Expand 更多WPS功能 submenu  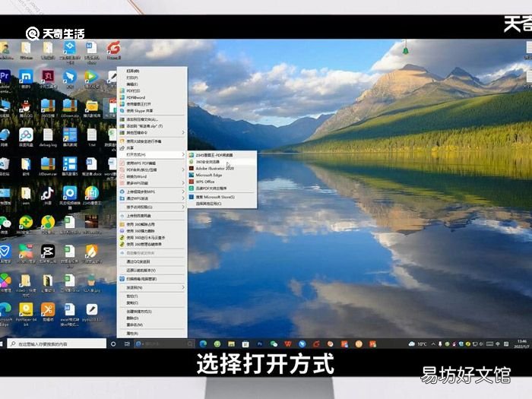[x=152, y=183]
